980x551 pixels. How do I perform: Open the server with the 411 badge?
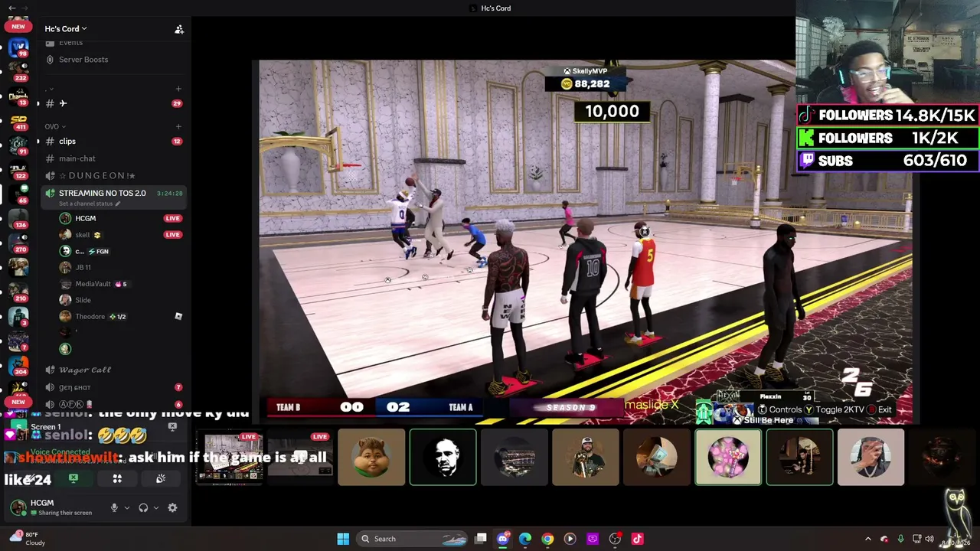coord(18,122)
